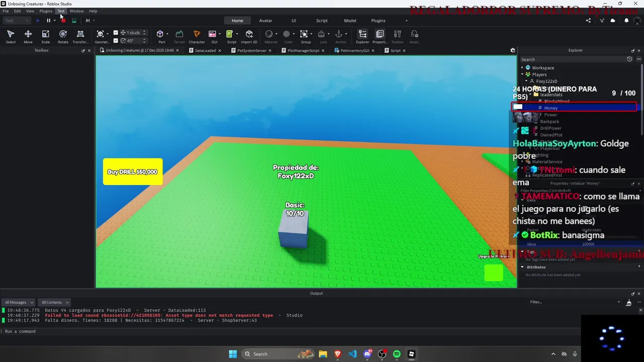
Task: Clear the Output log icon
Action: tap(628, 302)
